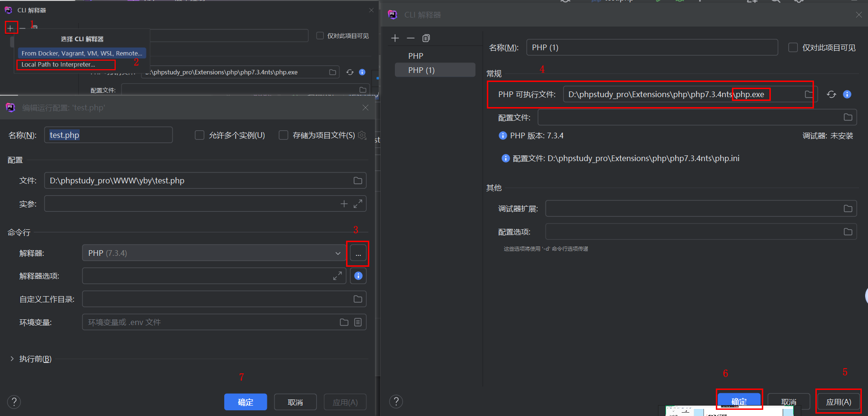Browse configuration options in right dialog

[x=848, y=232]
